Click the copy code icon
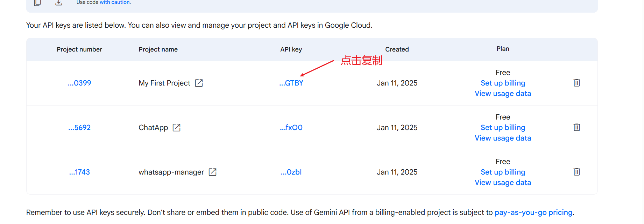Viewport: 644px width, 224px height. [37, 3]
